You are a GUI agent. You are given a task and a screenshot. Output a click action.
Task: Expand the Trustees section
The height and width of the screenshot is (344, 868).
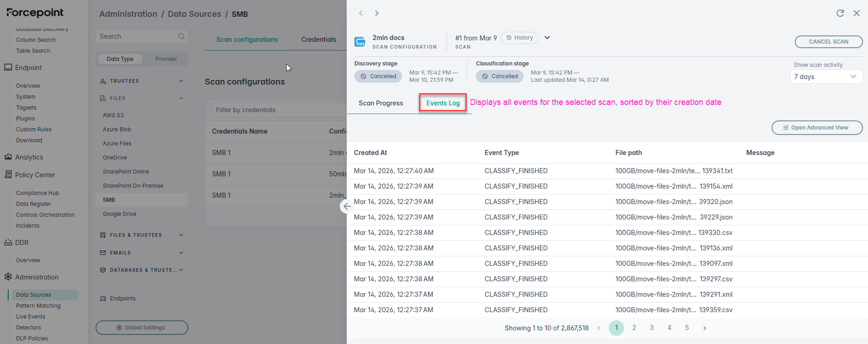[181, 81]
